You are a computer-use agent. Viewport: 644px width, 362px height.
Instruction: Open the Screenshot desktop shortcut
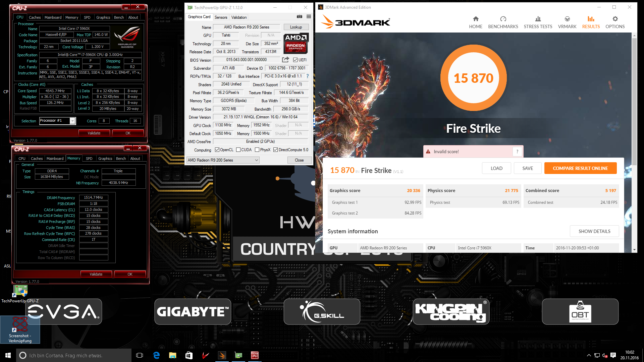click(20, 329)
